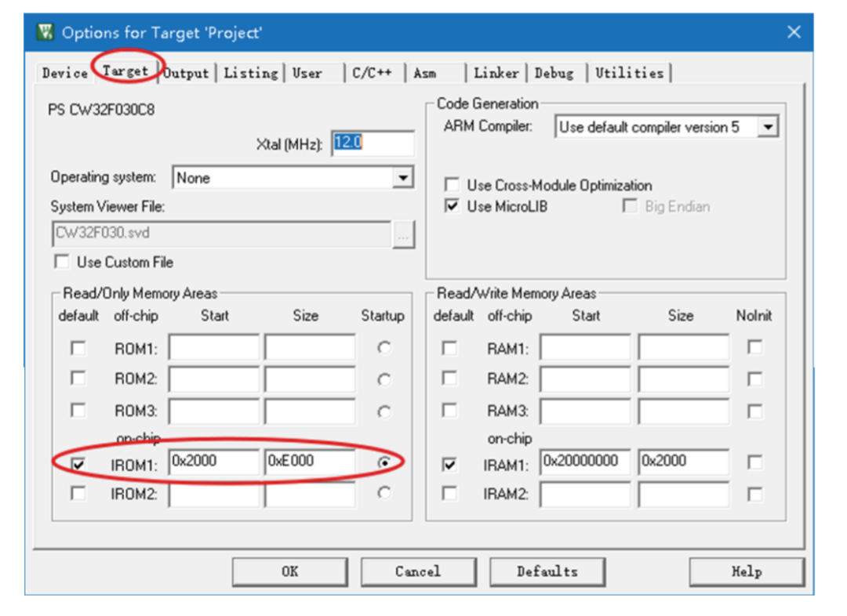Select the Target tab

(125, 71)
